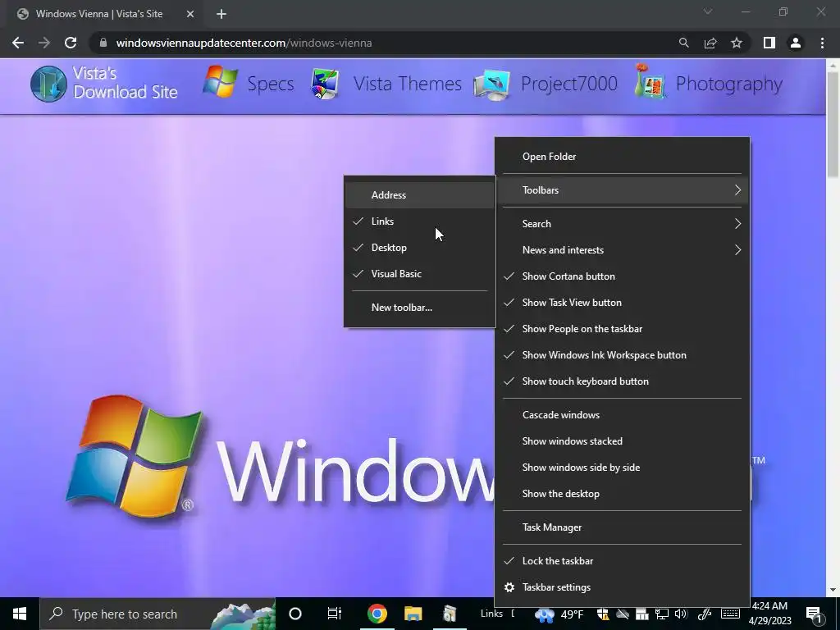Screen dimensions: 840x630
Task: Click the share page icon in address bar
Action: click(x=710, y=43)
